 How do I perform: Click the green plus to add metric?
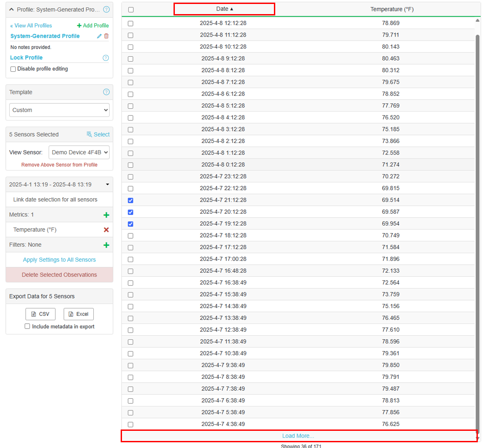106,215
